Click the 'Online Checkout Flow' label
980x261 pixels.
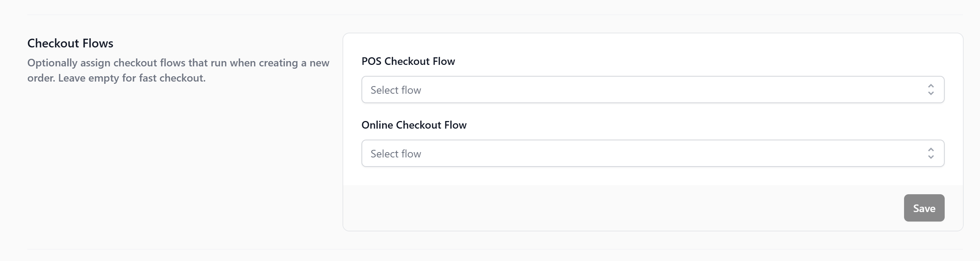[413, 125]
